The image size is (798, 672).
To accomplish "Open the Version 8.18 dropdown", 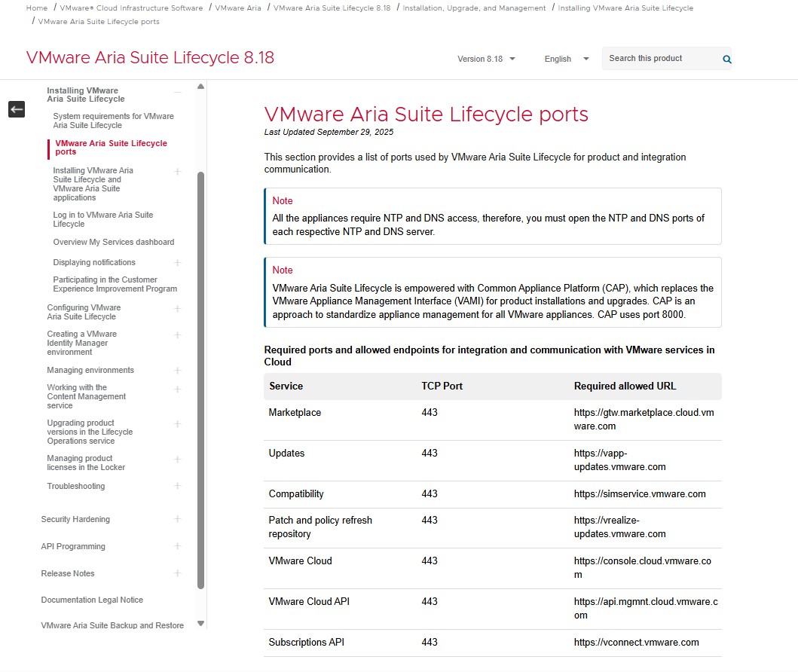I will pyautogui.click(x=486, y=59).
